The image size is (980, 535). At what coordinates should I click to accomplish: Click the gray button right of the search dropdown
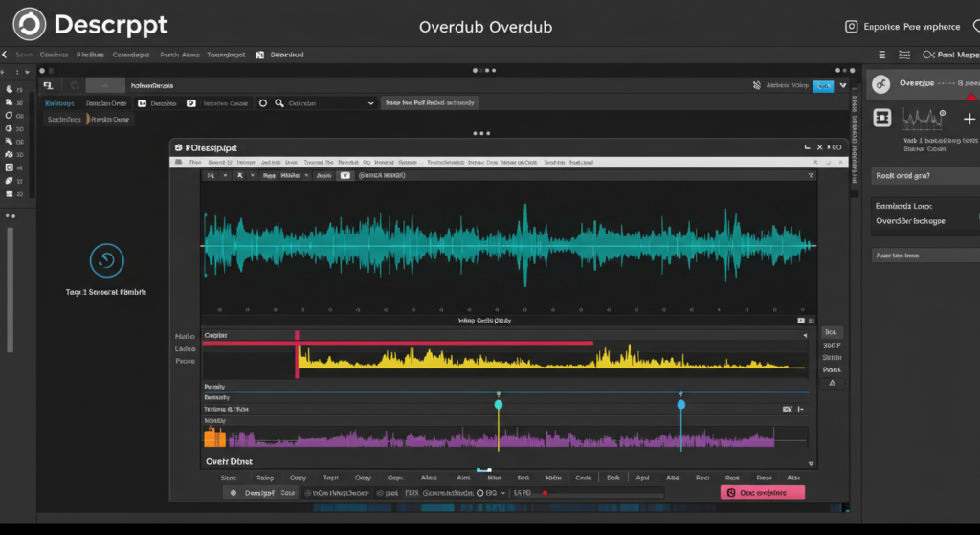click(430, 103)
